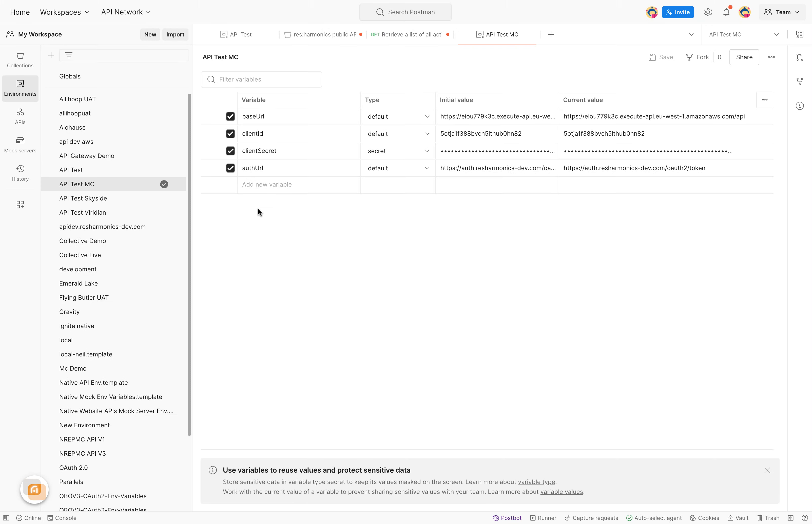Click the environments list scrollbar

click(189, 264)
